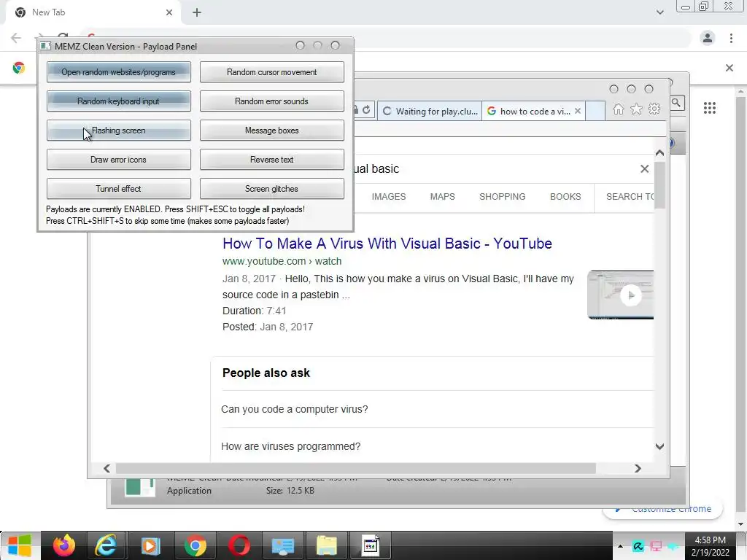Open the Chrome profile icon
Screen dimensions: 747x560
[x=708, y=38]
